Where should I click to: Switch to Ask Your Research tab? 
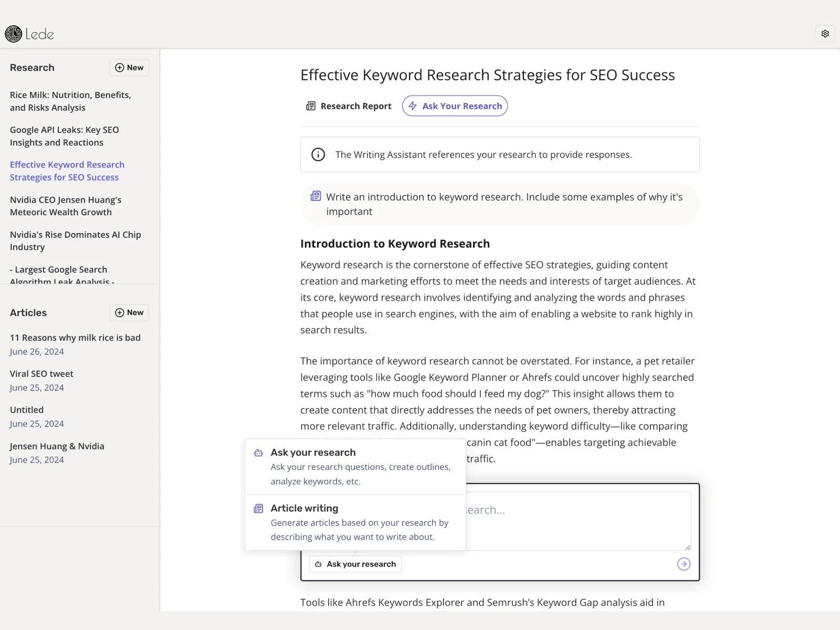[455, 106]
